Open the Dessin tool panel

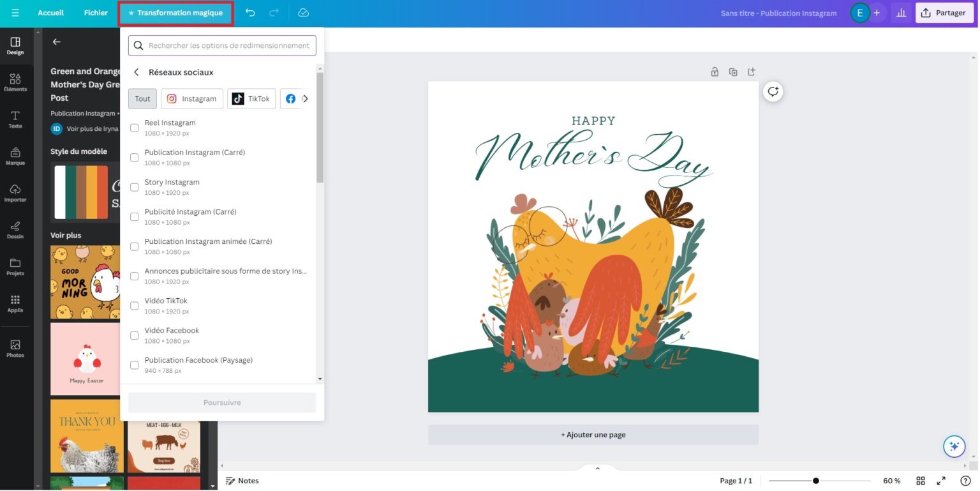pos(15,229)
